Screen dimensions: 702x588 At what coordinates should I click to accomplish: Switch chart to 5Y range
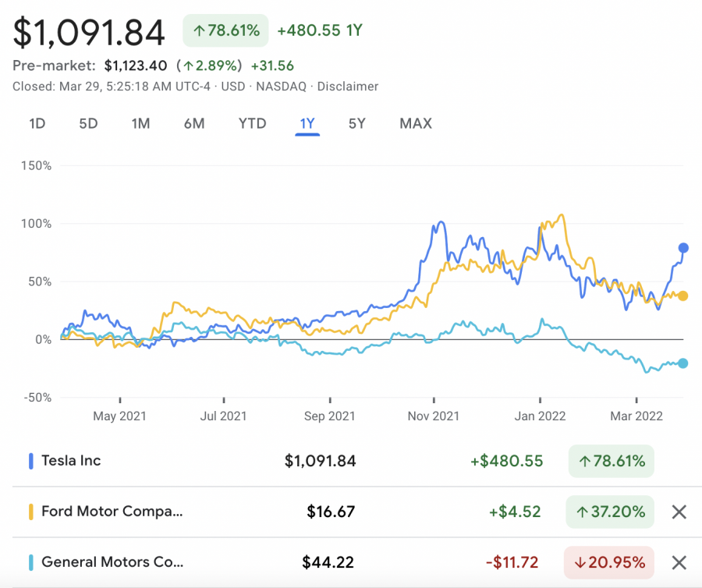(356, 123)
